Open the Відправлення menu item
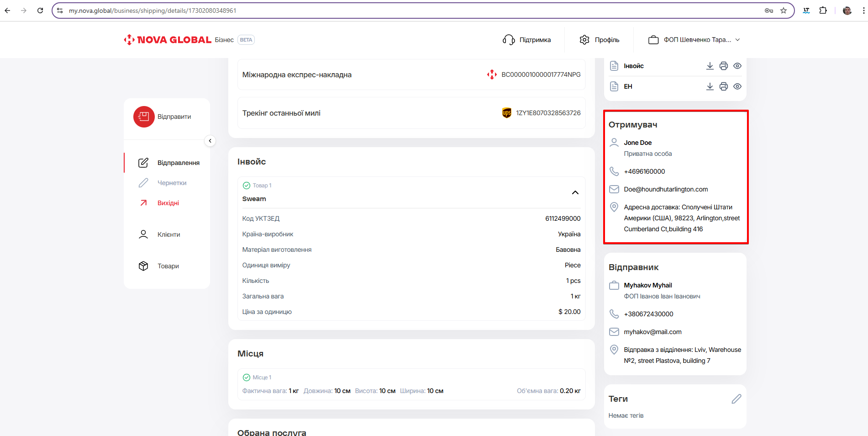The width and height of the screenshot is (868, 436). [178, 163]
